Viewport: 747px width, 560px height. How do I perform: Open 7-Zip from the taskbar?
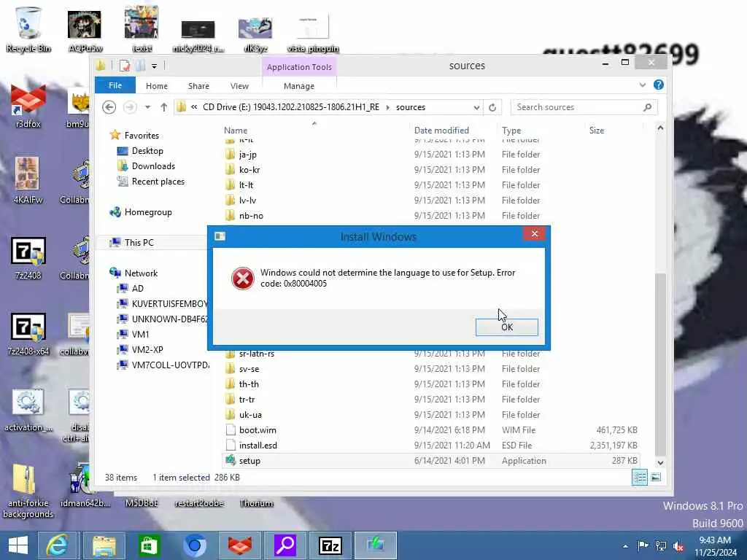click(x=330, y=545)
